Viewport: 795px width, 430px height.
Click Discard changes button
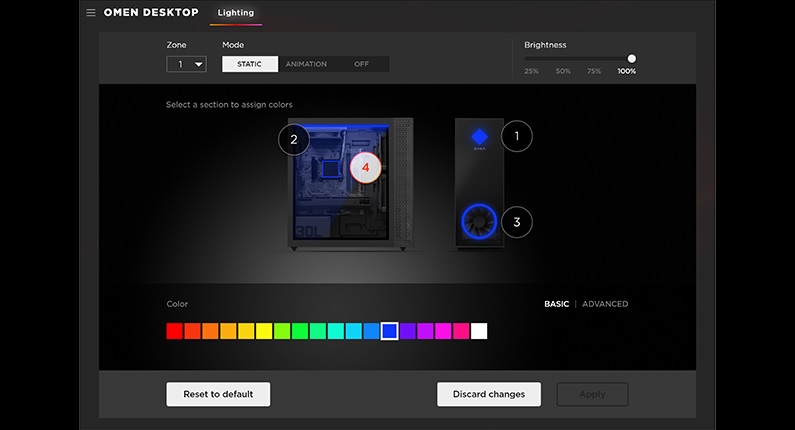(489, 394)
